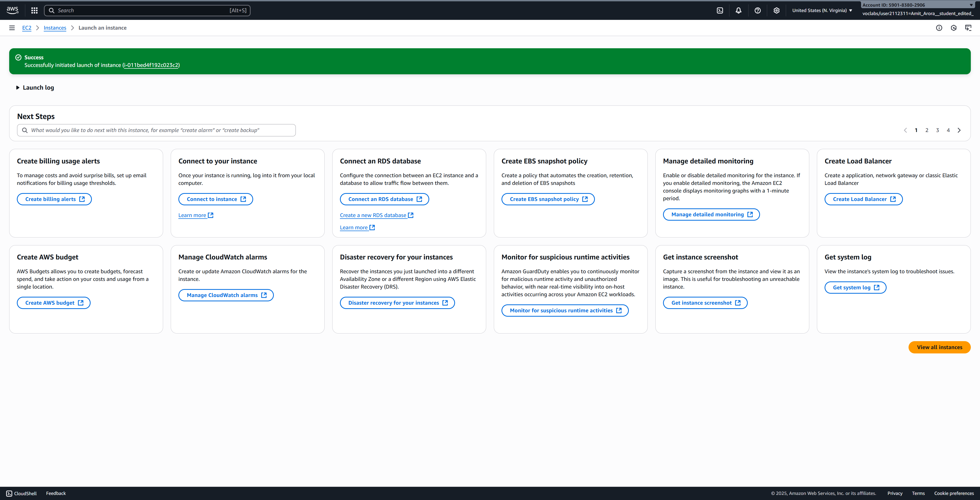980x500 pixels.
Task: Go to page 2 of Next Steps
Action: [x=927, y=130]
